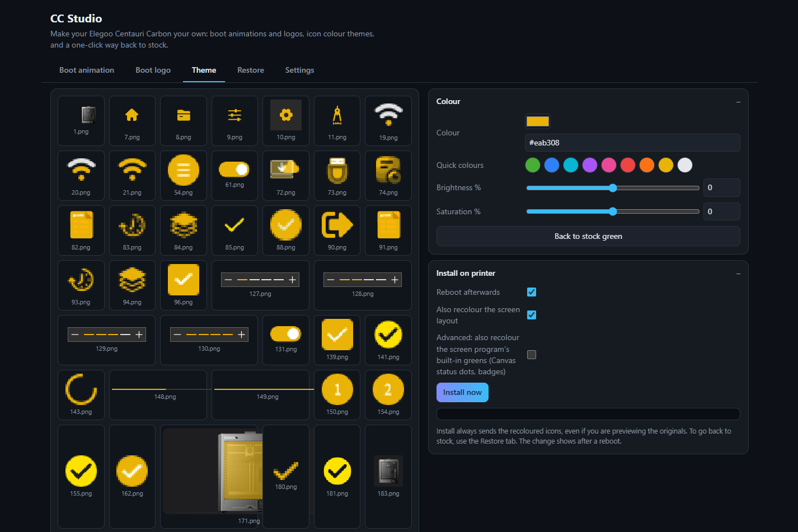This screenshot has width=798, height=532.
Task: Choose the gcode file icon 82.png
Action: 81,230
